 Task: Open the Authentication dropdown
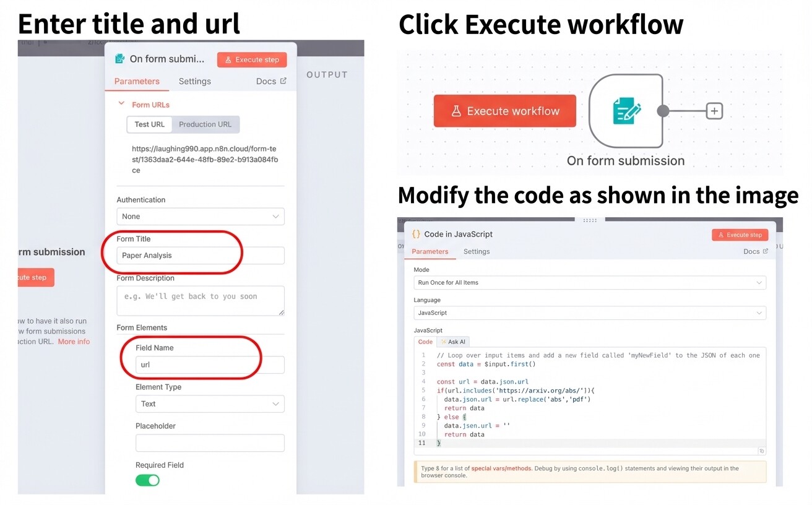pos(200,217)
